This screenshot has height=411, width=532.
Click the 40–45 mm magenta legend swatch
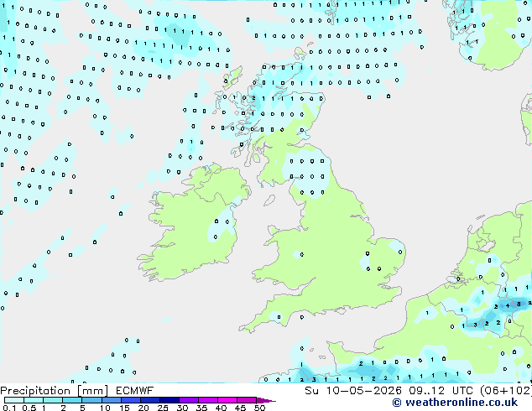tap(227, 400)
